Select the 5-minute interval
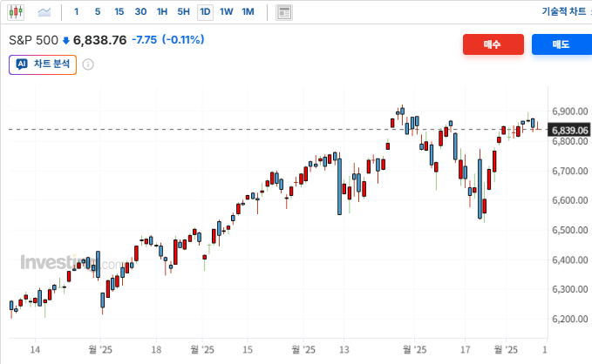Image resolution: width=592 pixels, height=364 pixels. 98,11
